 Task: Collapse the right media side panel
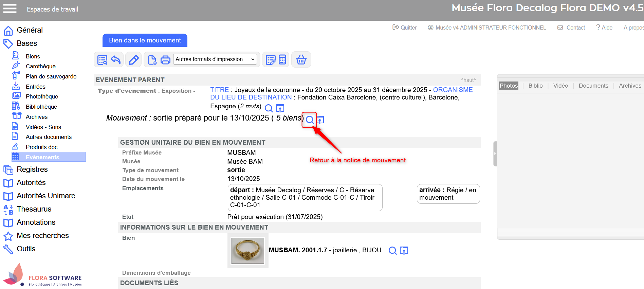pos(495,153)
